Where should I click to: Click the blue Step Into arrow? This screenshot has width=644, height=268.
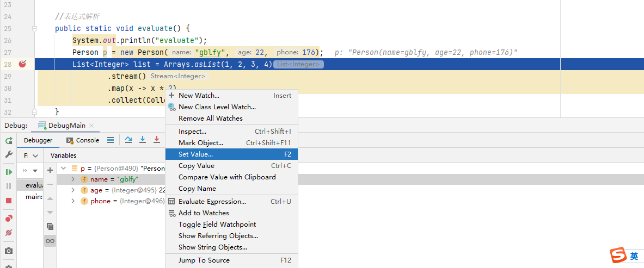pos(143,140)
